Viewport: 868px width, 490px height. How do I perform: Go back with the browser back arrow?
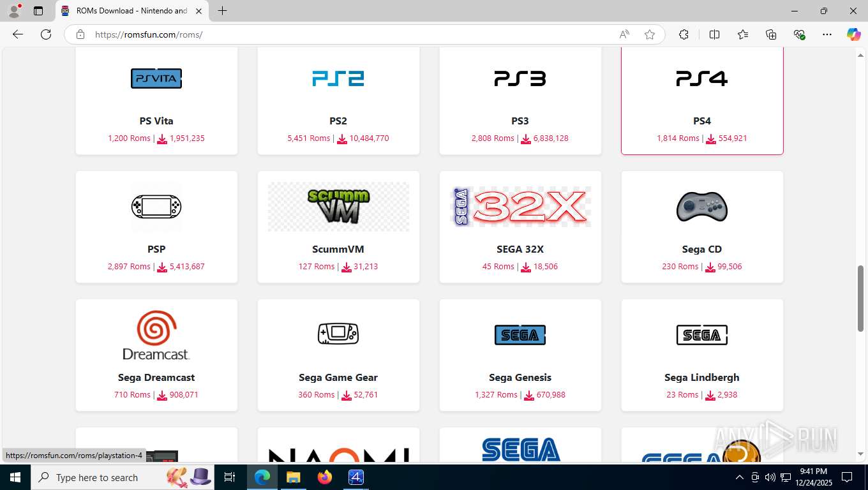coord(18,34)
